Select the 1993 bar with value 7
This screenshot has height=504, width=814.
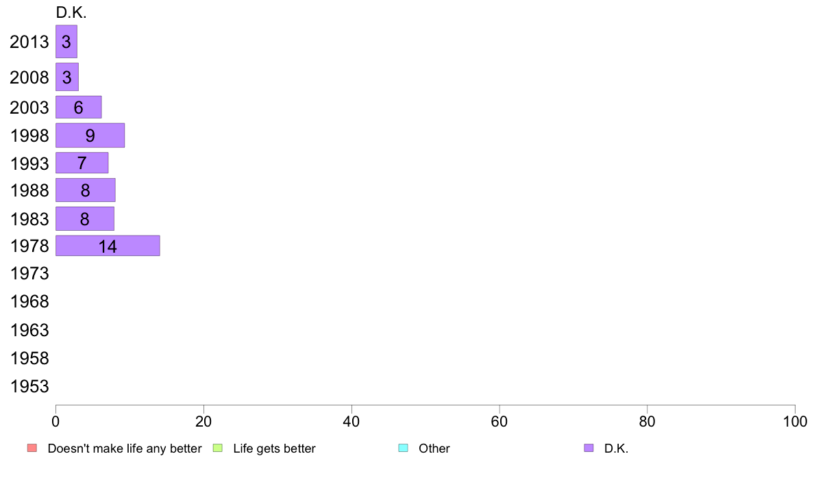(x=82, y=163)
